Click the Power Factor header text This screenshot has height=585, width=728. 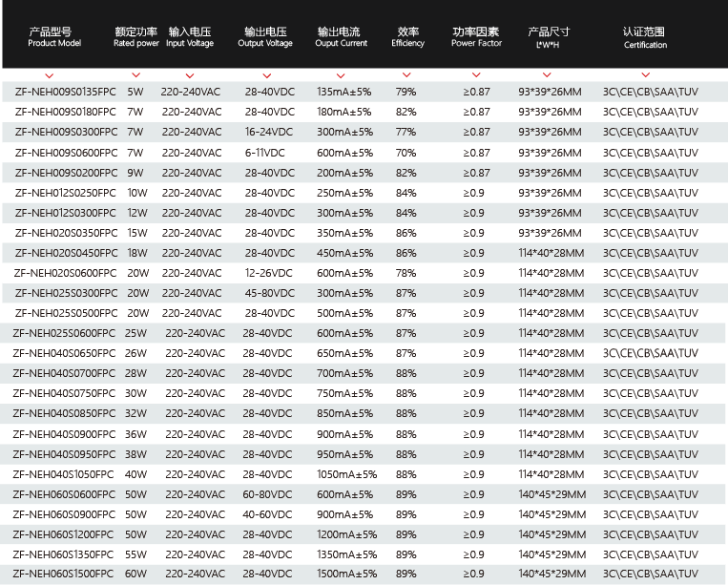click(476, 37)
